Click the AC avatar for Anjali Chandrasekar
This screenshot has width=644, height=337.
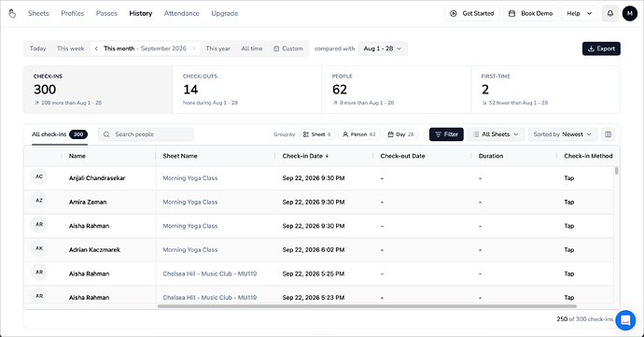[x=39, y=176]
